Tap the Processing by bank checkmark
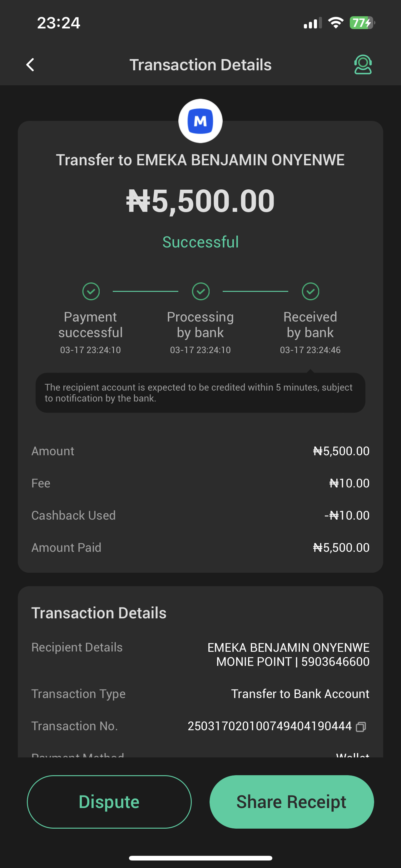The width and height of the screenshot is (401, 868). click(x=201, y=291)
